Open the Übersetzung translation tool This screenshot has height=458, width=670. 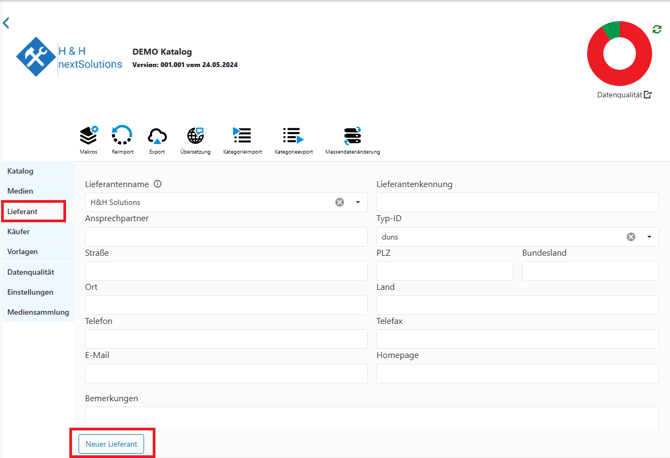click(195, 137)
